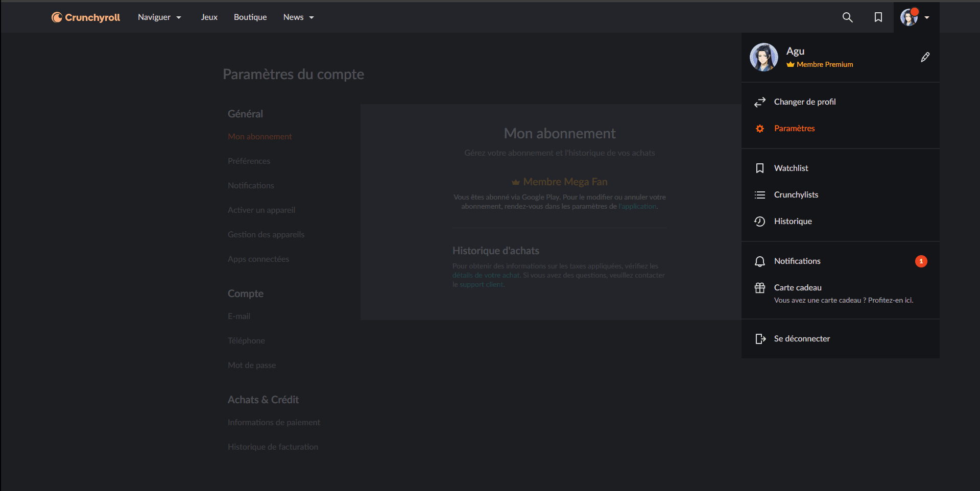Viewport: 980px width, 491px height.
Task: Click the Agu profile avatar in the menu
Action: [x=764, y=57]
